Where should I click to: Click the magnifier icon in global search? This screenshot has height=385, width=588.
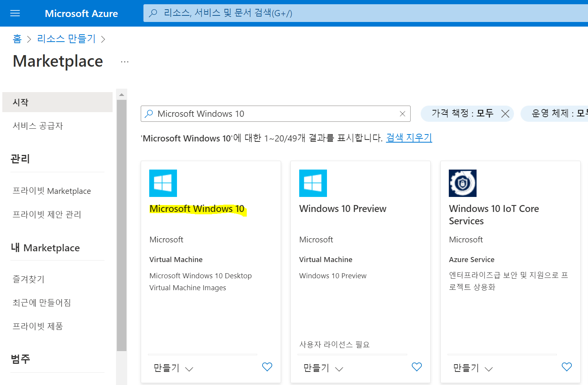[x=153, y=13]
